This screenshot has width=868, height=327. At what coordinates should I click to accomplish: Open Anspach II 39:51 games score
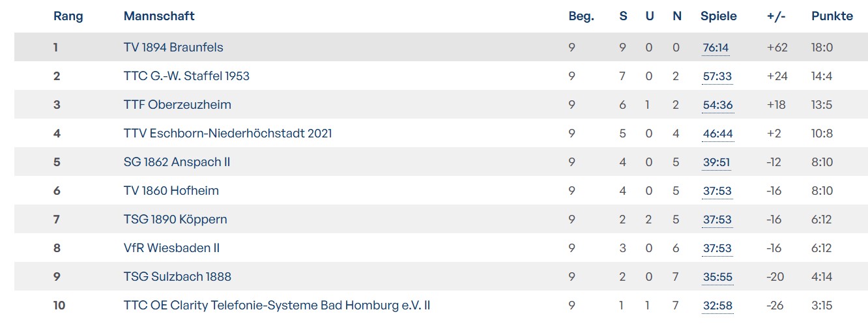[x=716, y=162]
